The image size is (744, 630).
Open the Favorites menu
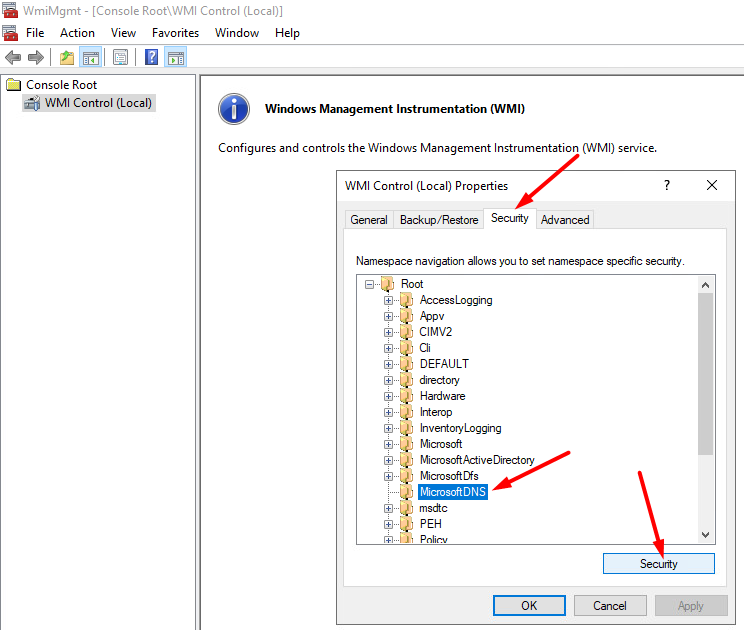point(175,33)
